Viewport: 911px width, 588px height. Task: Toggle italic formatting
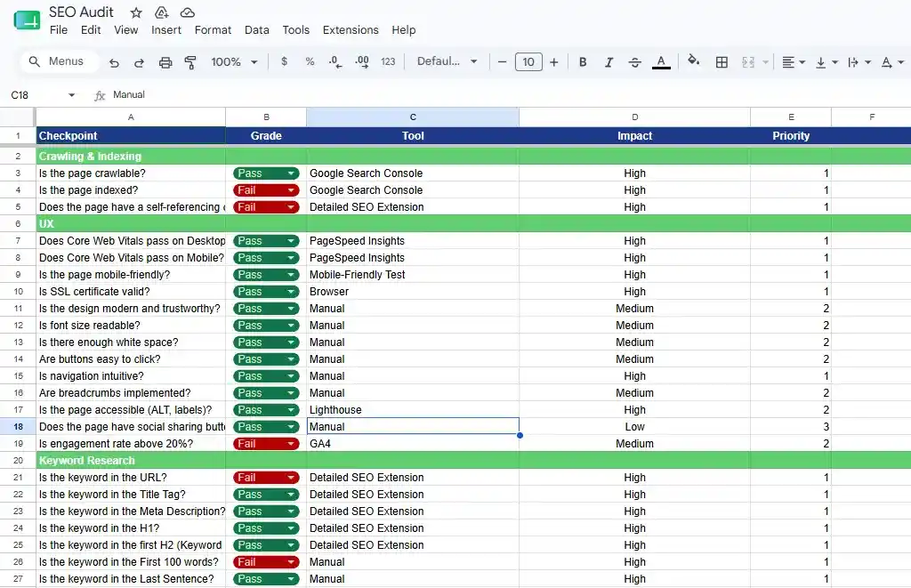609,61
